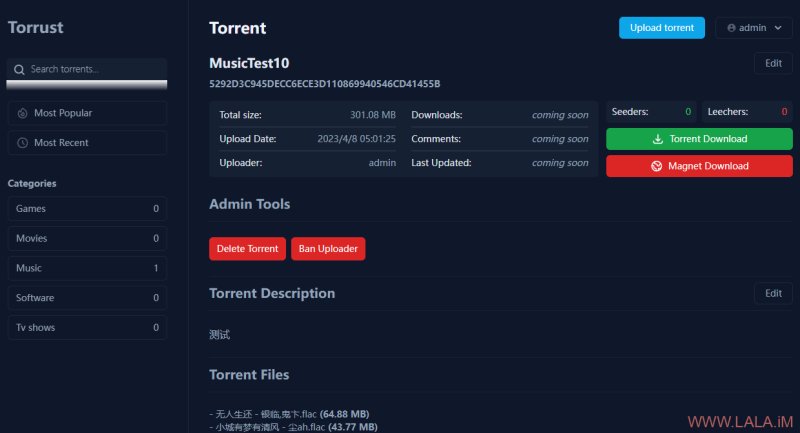Select the Software category

tap(87, 298)
